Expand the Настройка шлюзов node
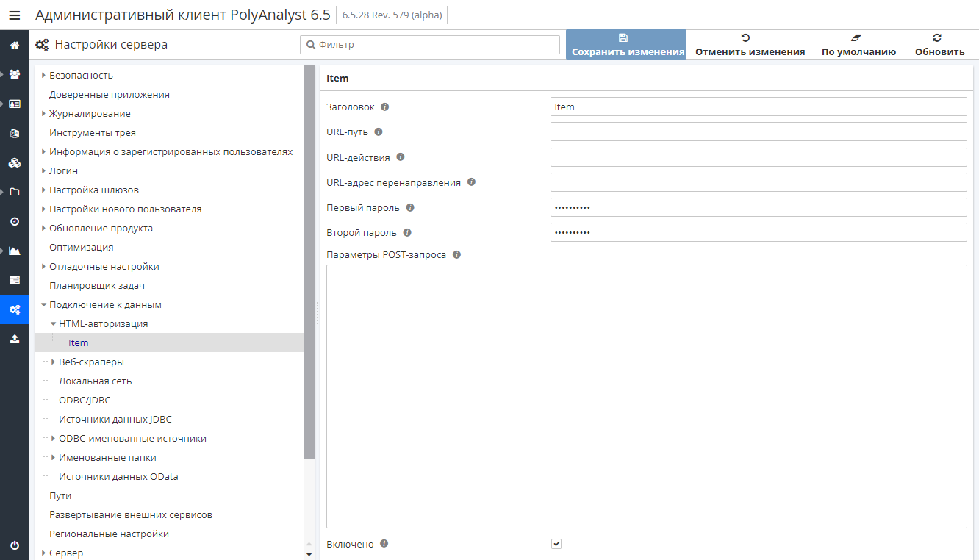 tap(44, 190)
